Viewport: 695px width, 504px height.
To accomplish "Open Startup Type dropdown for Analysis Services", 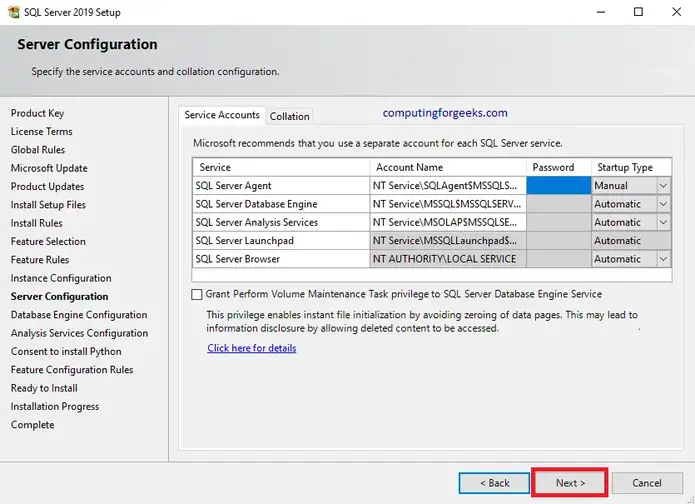I will point(663,222).
